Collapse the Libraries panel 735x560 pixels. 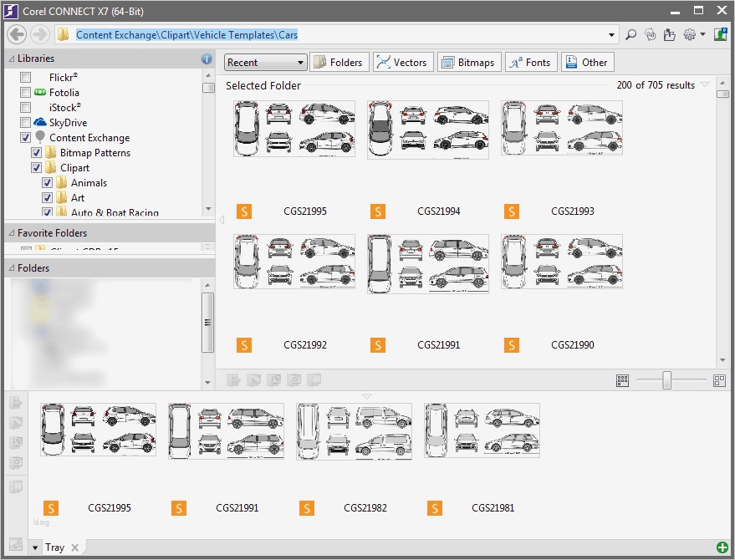click(x=12, y=59)
